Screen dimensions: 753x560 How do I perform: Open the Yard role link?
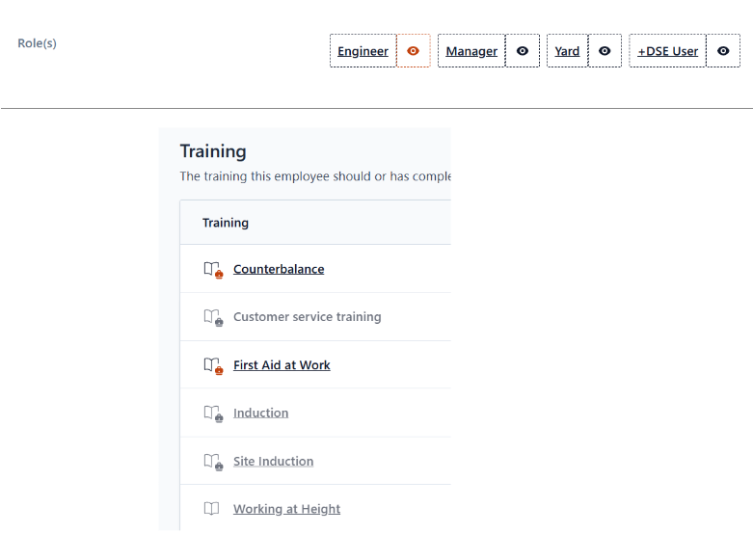point(567,51)
